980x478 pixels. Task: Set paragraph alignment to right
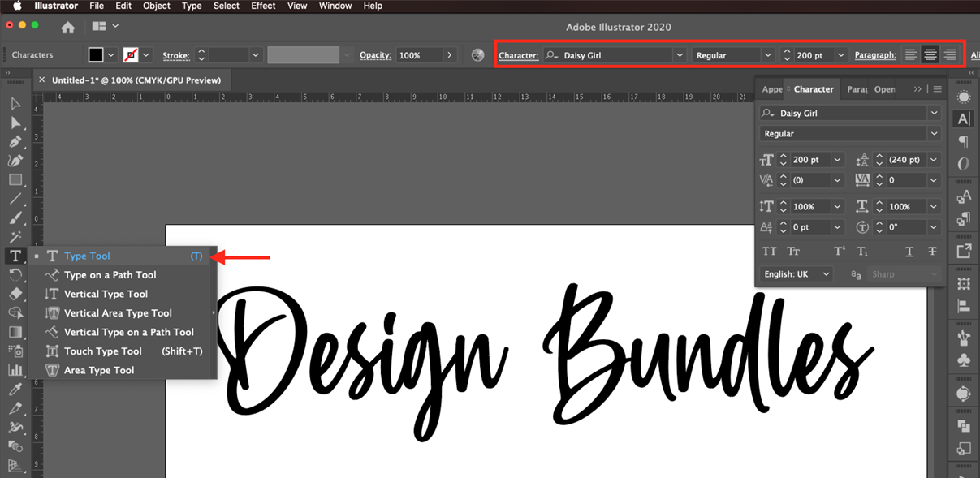pos(949,55)
